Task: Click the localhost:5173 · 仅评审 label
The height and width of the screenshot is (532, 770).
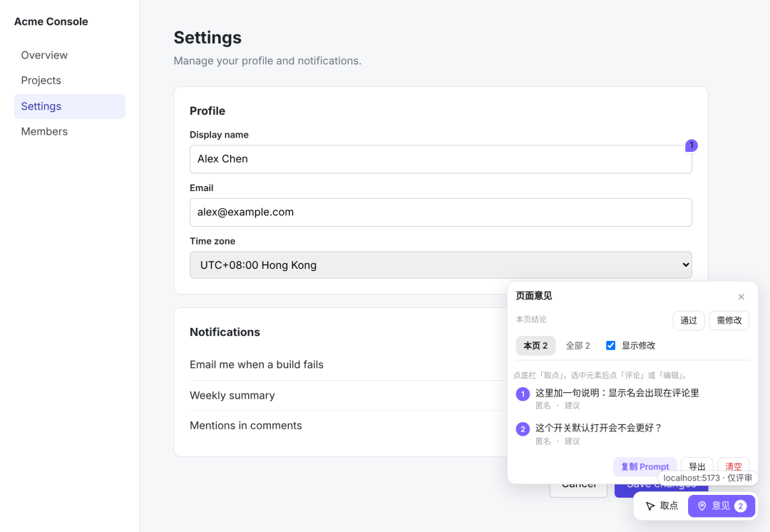Action: pos(708,478)
